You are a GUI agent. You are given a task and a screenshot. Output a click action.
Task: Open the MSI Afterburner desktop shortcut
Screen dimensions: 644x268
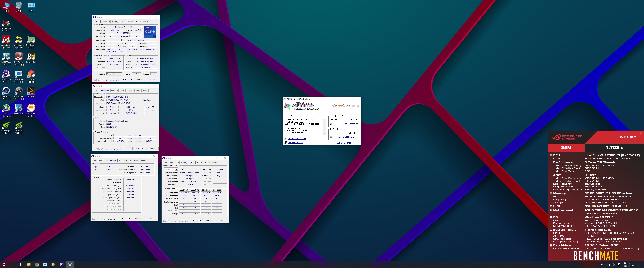tap(6, 110)
